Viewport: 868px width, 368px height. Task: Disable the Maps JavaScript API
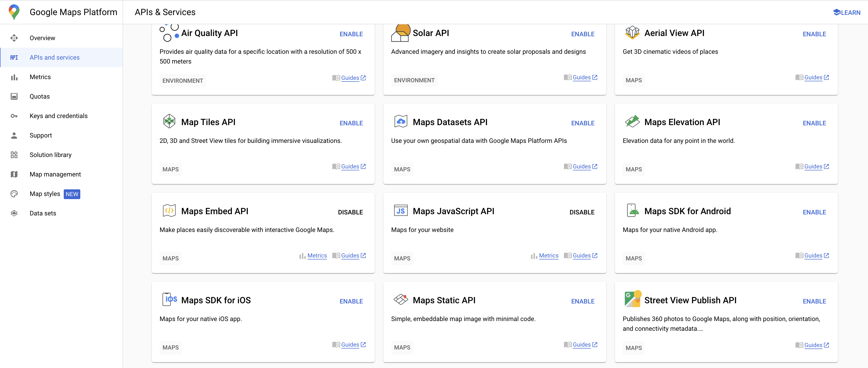click(582, 212)
